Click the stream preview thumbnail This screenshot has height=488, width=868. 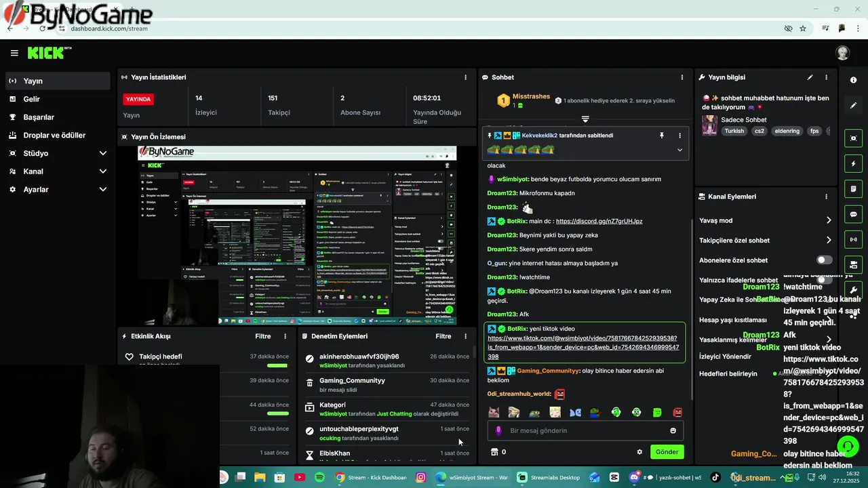(297, 235)
